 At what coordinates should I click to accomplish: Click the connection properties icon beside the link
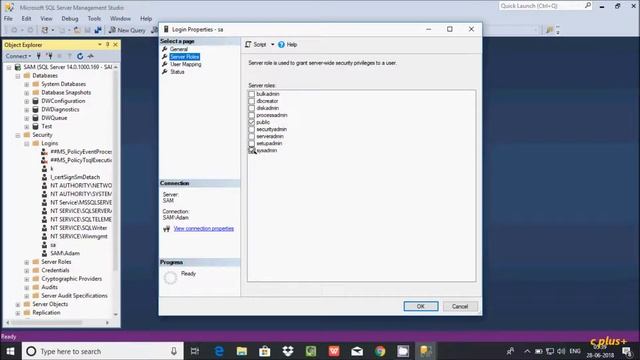coord(167,229)
